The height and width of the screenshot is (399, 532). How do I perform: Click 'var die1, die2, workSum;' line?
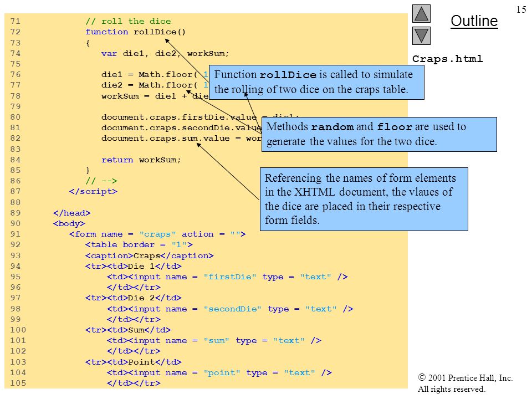(165, 53)
